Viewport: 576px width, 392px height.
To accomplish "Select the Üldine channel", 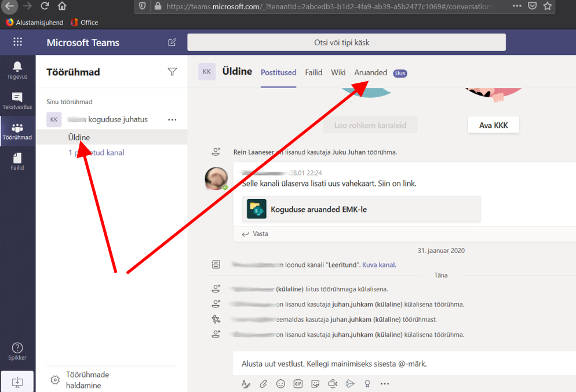I will 79,137.
